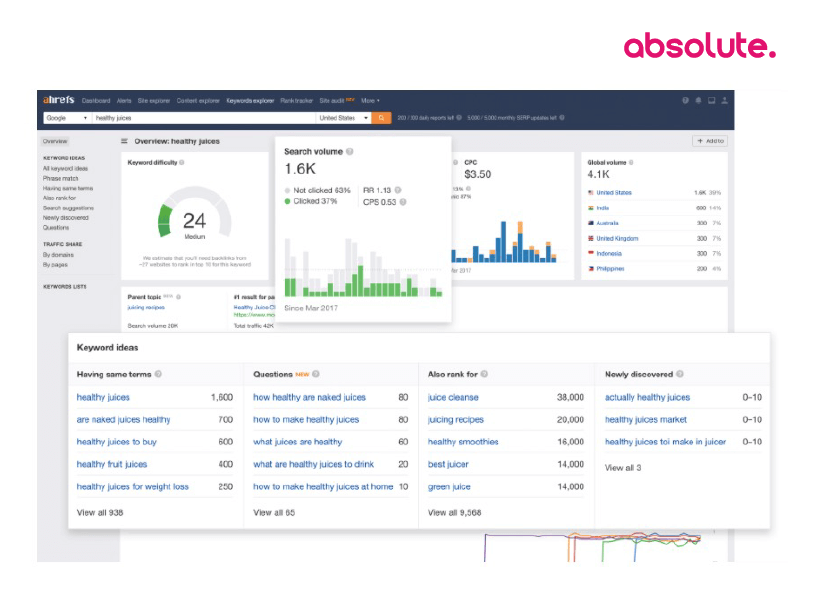821x610 pixels.
Task: Expand the More menu in navigation
Action: [370, 101]
